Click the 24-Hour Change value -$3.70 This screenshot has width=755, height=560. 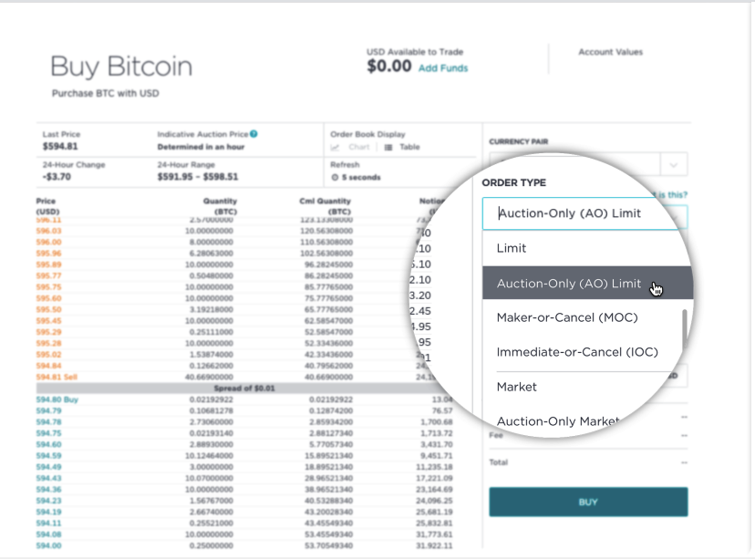click(x=57, y=177)
